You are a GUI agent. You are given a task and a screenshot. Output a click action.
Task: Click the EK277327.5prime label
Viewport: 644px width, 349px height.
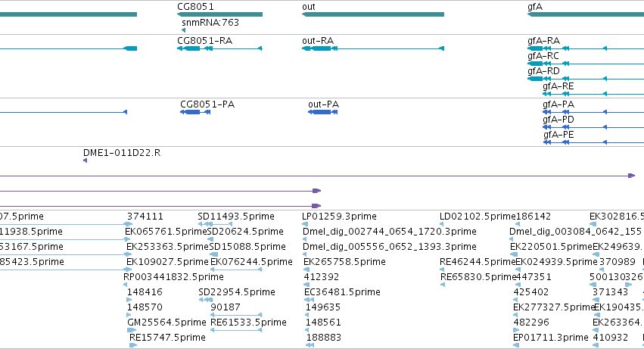click(x=554, y=308)
